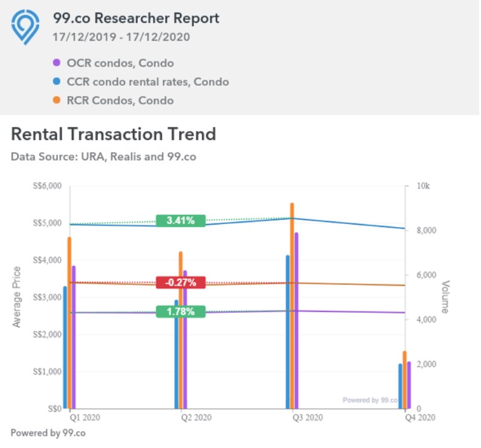The height and width of the screenshot is (448, 481).
Task: Click the 99.co Researcher Report title
Action: click(x=137, y=18)
